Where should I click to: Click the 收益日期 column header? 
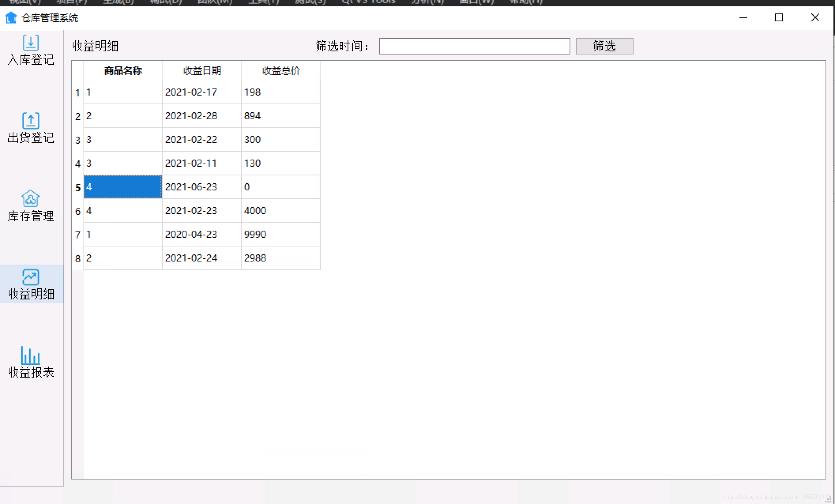coord(202,71)
